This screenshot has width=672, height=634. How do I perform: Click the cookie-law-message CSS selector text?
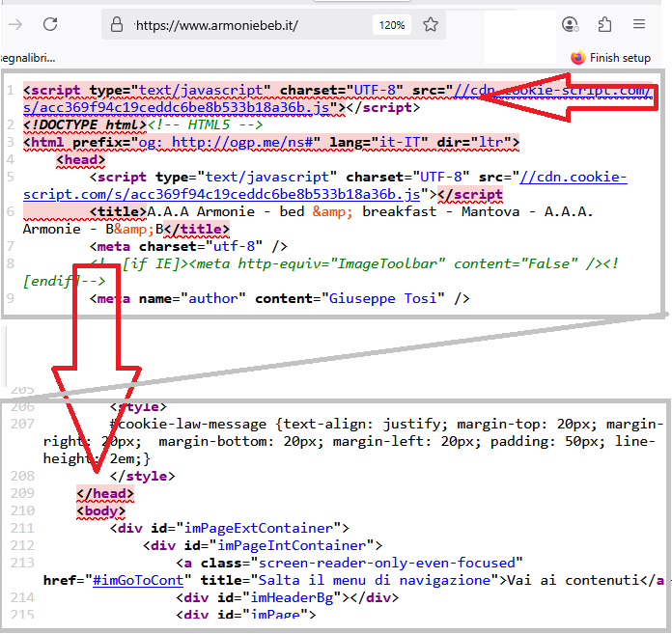coord(188,424)
